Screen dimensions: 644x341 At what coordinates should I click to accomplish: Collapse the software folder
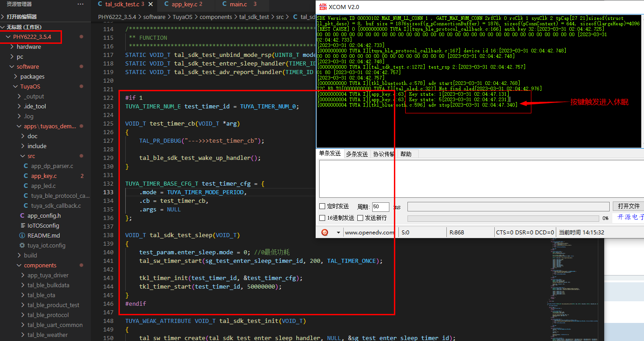coord(12,66)
